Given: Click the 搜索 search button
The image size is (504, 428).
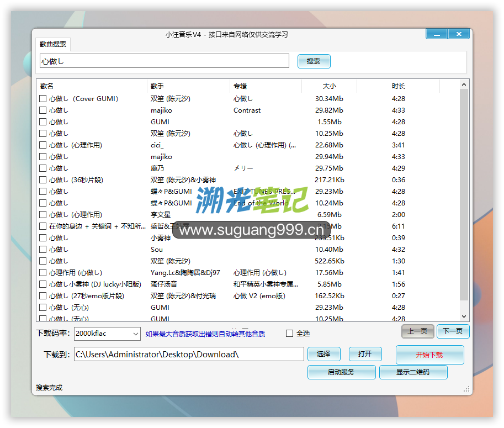Looking at the screenshot, I should click(x=314, y=61).
